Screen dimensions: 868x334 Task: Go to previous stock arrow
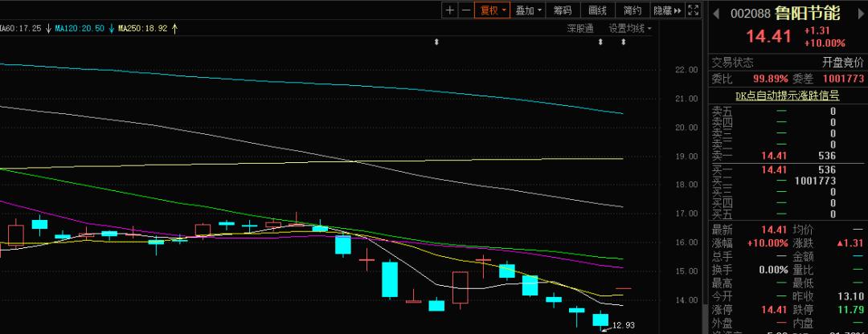click(x=716, y=14)
